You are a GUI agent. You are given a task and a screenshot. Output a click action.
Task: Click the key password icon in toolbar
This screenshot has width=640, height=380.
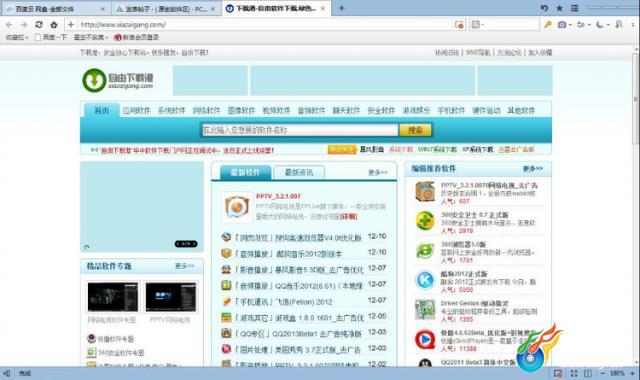[x=548, y=25]
